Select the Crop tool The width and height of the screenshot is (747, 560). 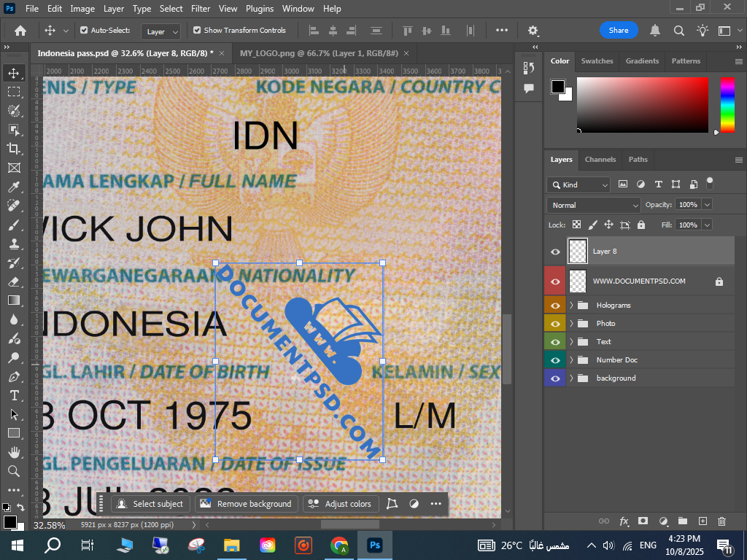point(14,149)
